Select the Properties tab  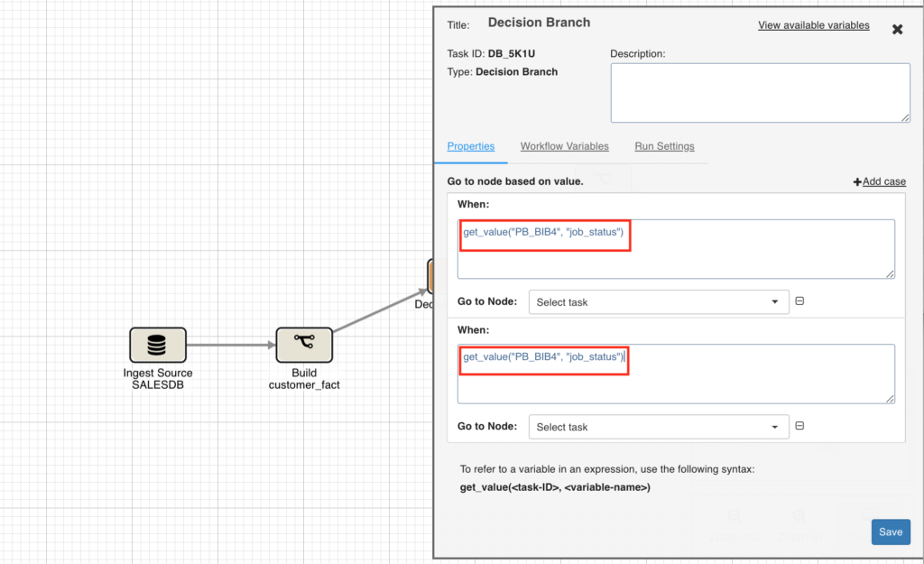point(471,146)
